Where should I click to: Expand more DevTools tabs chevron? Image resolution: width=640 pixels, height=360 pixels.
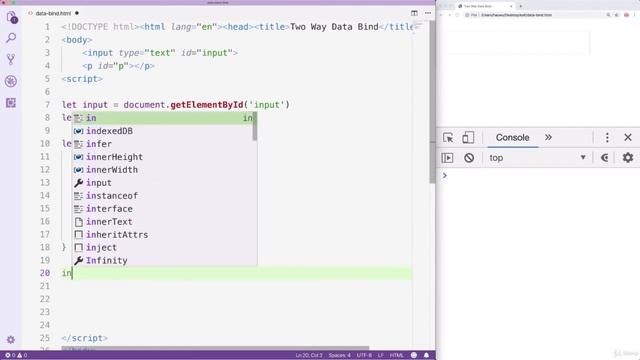[x=548, y=138]
